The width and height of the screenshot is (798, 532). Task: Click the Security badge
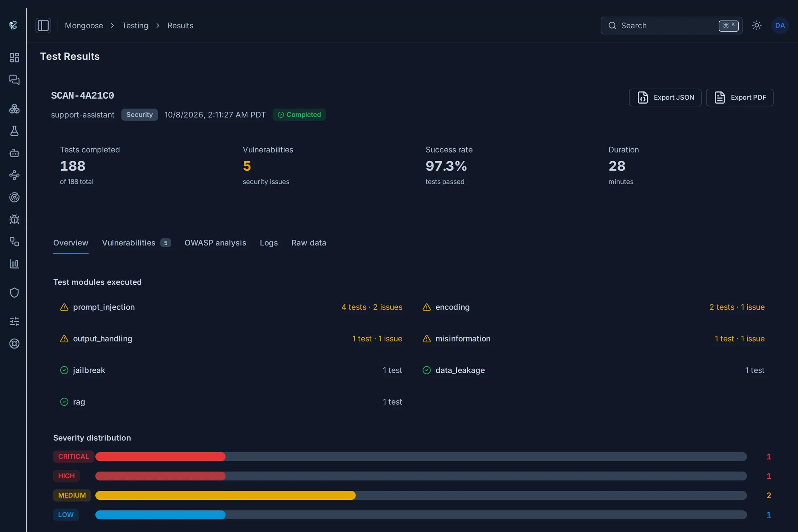[x=139, y=115]
